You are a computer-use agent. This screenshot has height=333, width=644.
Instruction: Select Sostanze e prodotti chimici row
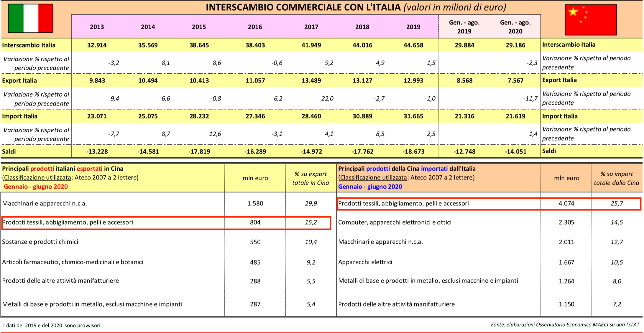click(x=40, y=242)
